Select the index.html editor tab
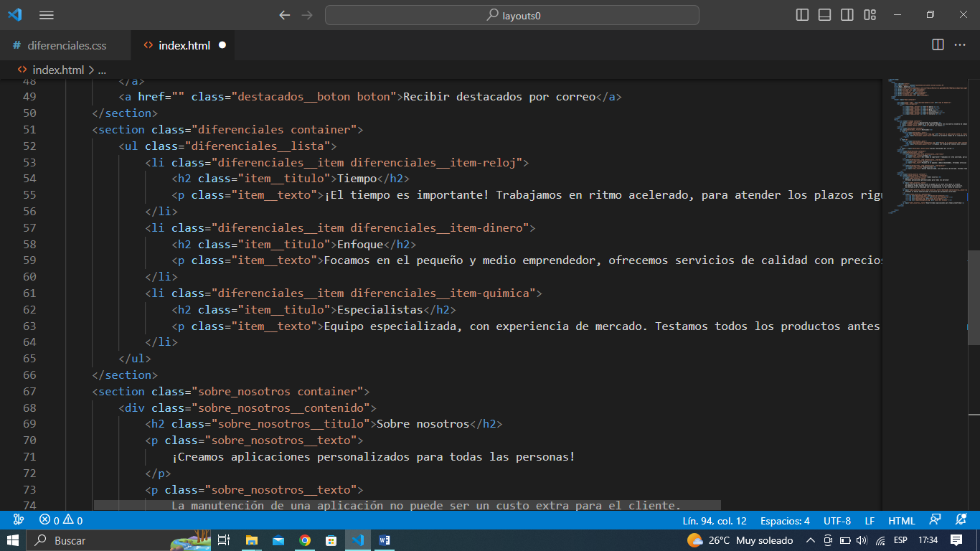This screenshot has width=980, height=551. 184,45
